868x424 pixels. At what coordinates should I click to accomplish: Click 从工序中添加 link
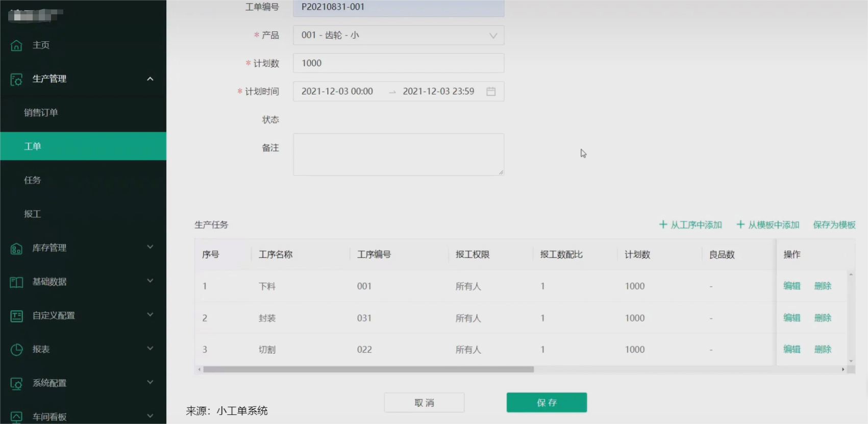[x=690, y=225]
